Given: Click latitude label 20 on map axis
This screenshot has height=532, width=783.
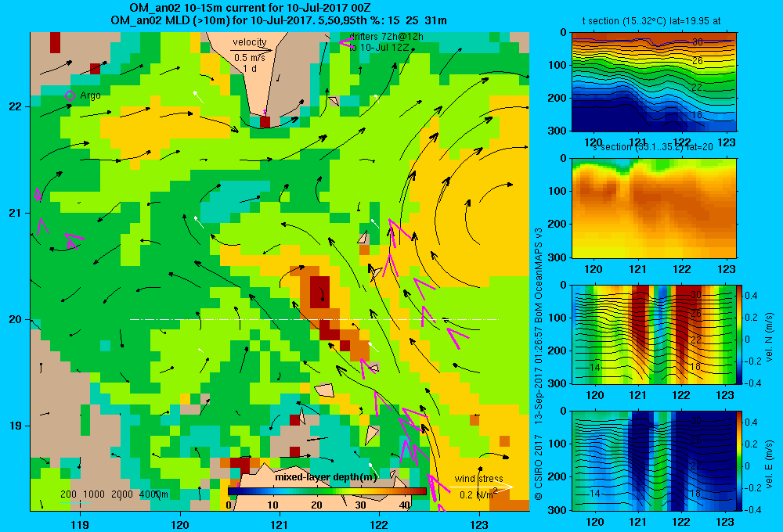Looking at the screenshot, I should click(16, 319).
